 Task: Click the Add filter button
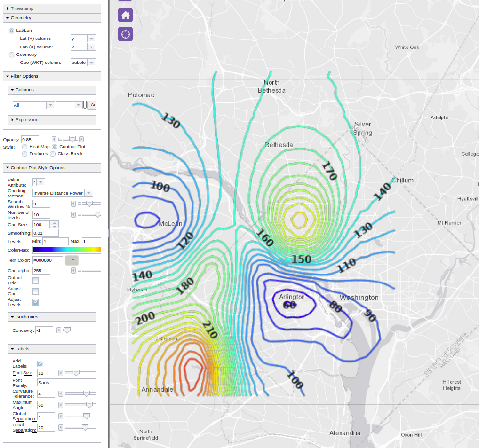click(93, 105)
